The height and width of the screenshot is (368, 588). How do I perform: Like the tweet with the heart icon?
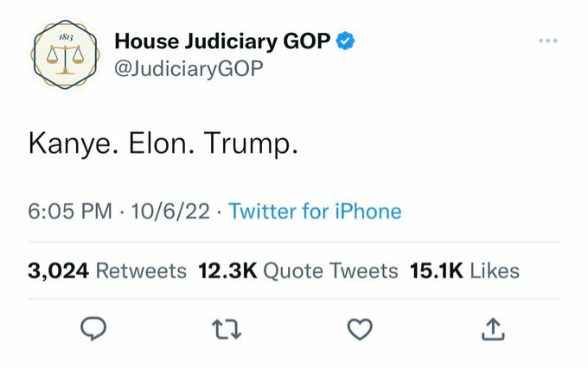360,329
